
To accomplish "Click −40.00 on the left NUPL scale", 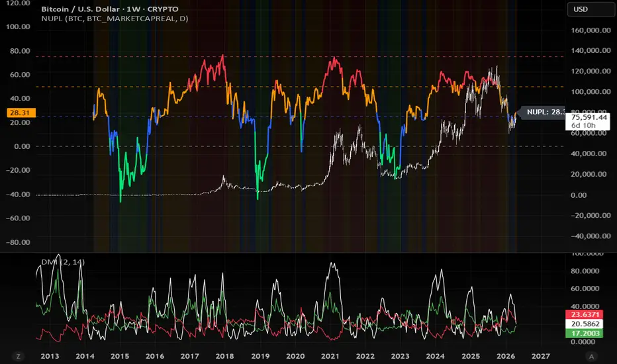I will tap(18, 195).
